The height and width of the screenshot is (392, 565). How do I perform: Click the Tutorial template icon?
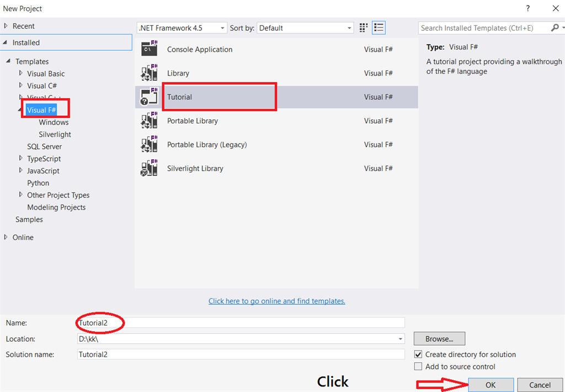[x=149, y=96]
